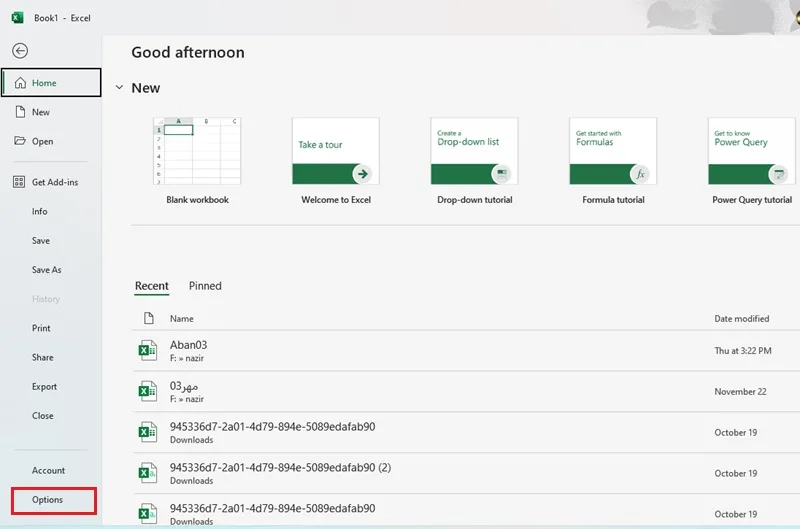Open the Welcome to Excel tour

336,161
